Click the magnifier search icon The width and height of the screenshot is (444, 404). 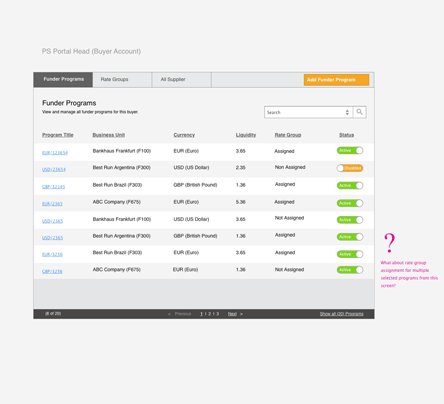pos(359,112)
